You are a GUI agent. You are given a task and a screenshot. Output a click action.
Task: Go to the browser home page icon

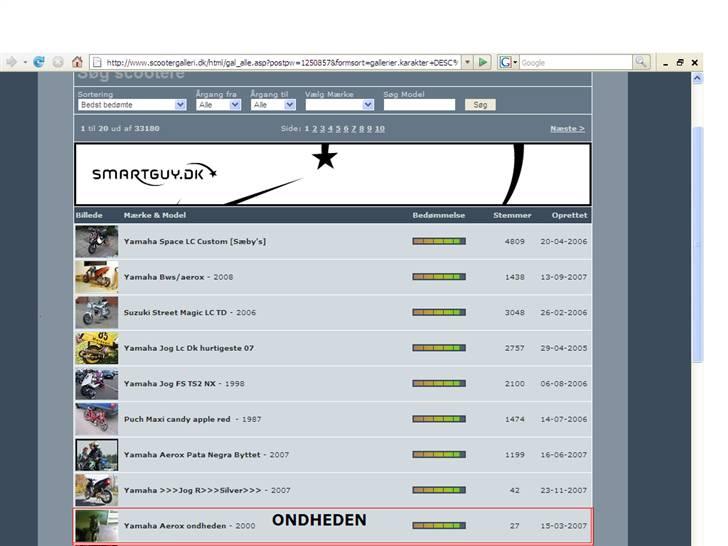tap(77, 62)
